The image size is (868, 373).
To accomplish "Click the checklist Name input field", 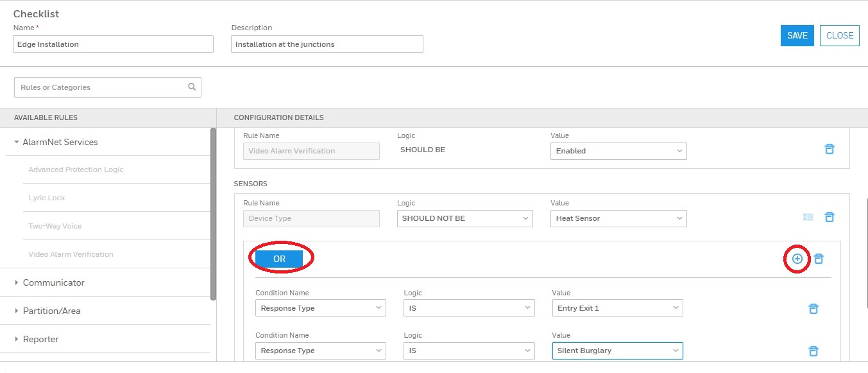I will coord(113,44).
